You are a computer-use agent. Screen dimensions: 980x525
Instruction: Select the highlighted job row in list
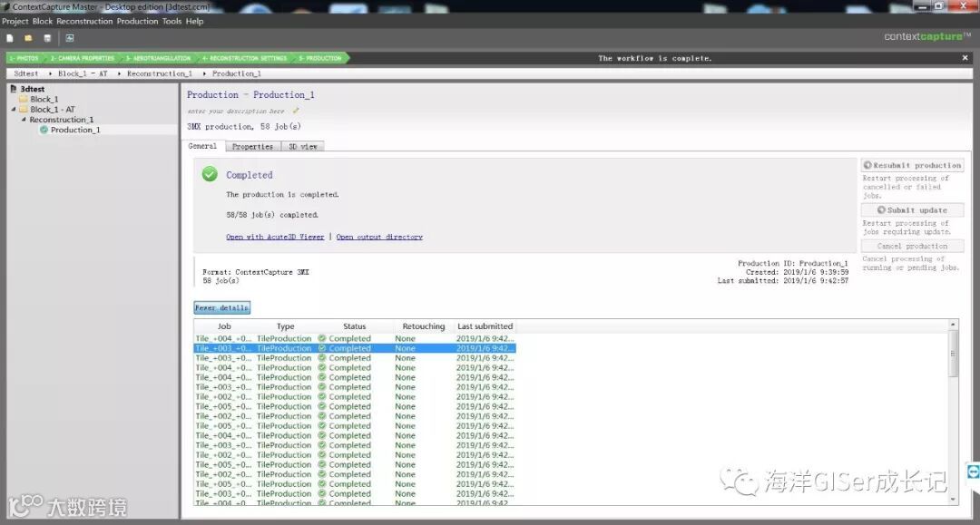[x=355, y=348]
